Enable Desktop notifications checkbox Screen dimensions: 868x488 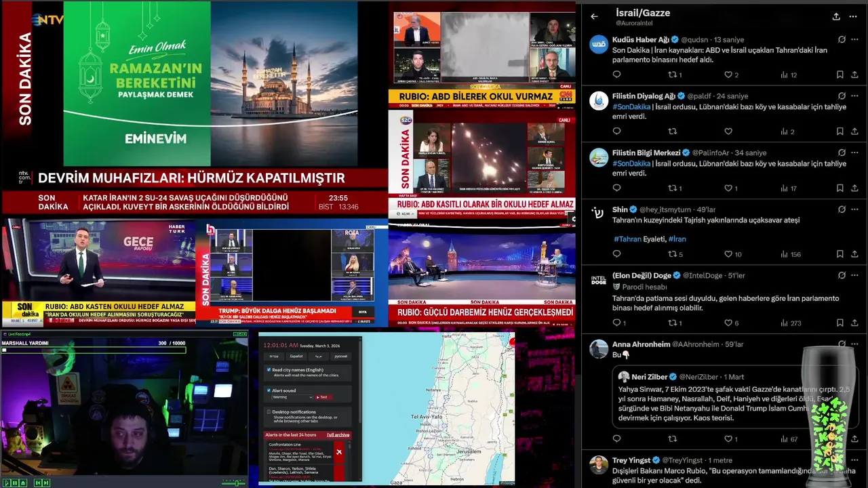269,411
